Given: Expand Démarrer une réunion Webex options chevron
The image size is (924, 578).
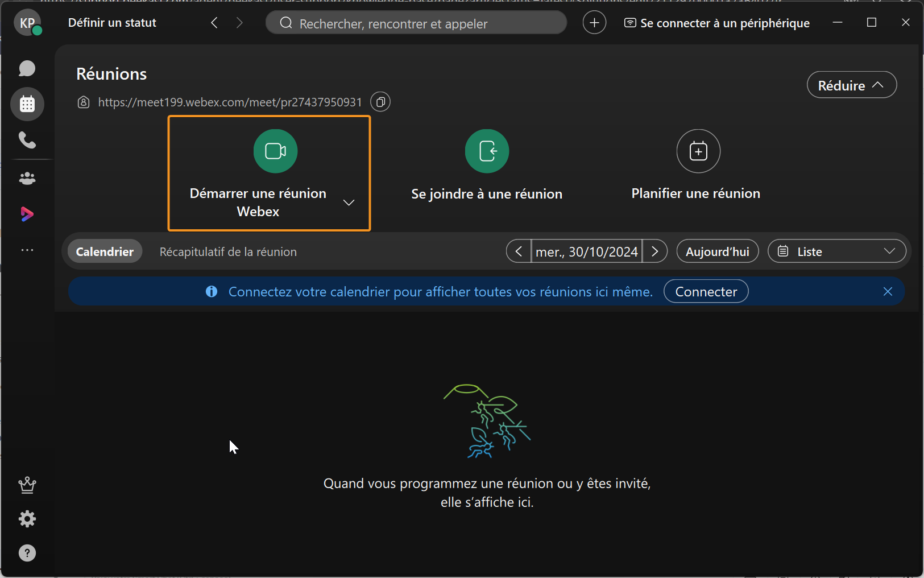Looking at the screenshot, I should point(349,203).
